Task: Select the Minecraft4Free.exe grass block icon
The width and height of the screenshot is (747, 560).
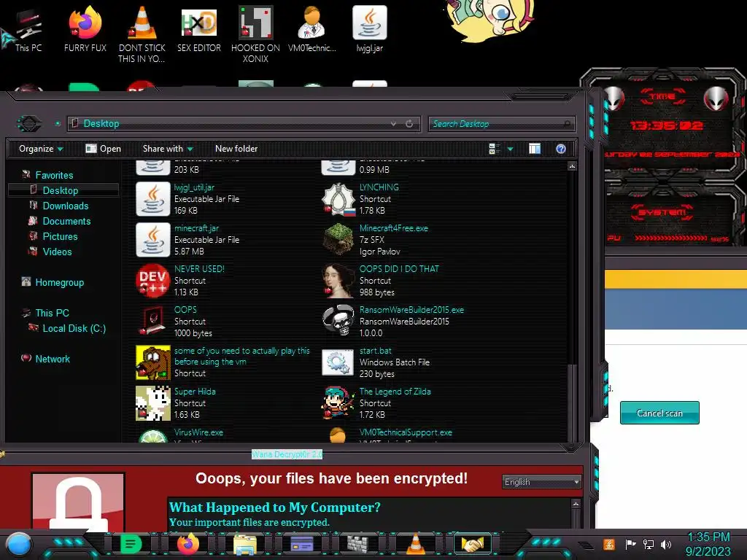Action: (338, 240)
